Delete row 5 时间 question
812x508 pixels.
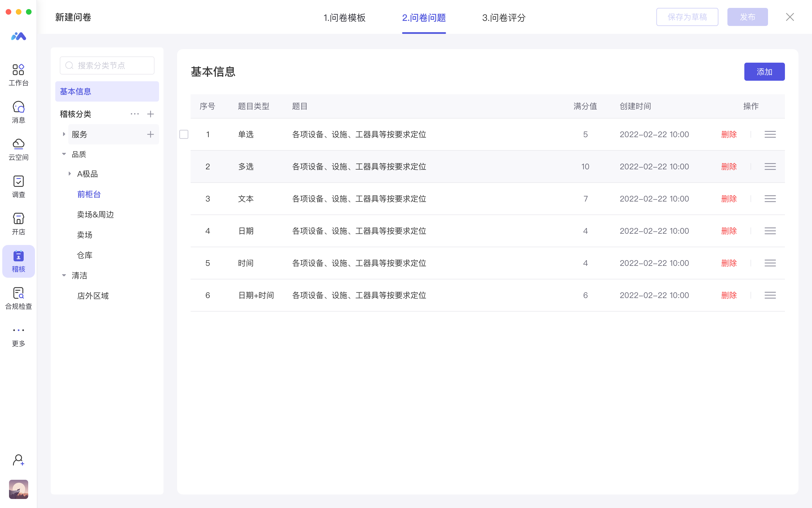tap(729, 263)
